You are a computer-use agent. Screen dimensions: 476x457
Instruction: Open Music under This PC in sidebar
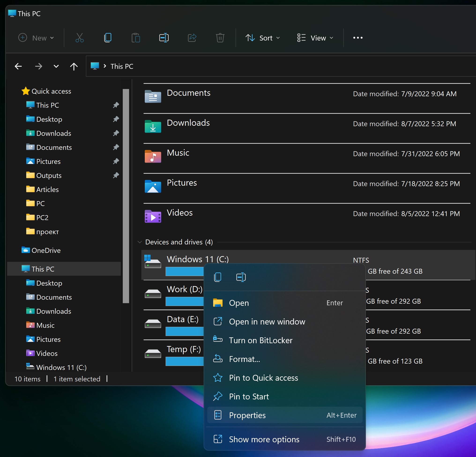pos(40,325)
